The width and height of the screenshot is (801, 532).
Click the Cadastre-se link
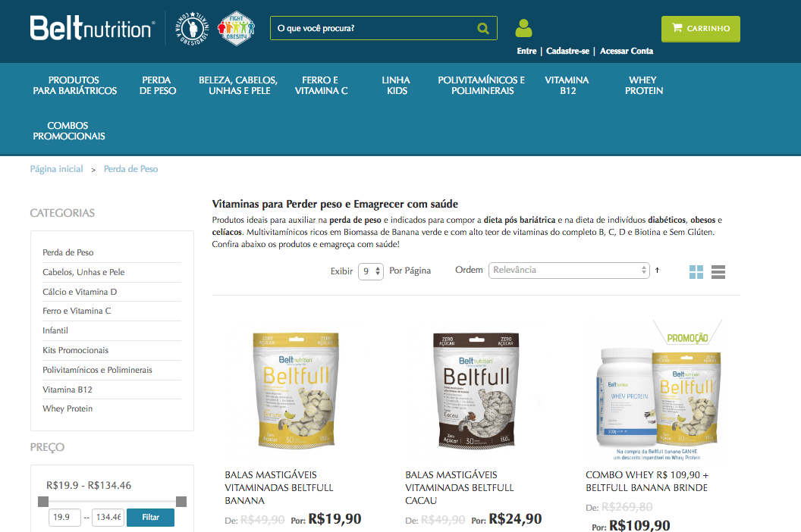pyautogui.click(x=567, y=51)
